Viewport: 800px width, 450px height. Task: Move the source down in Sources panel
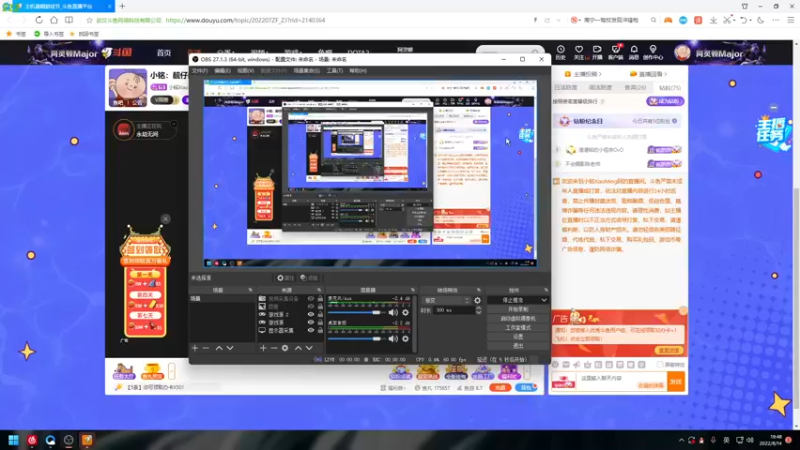(x=309, y=348)
